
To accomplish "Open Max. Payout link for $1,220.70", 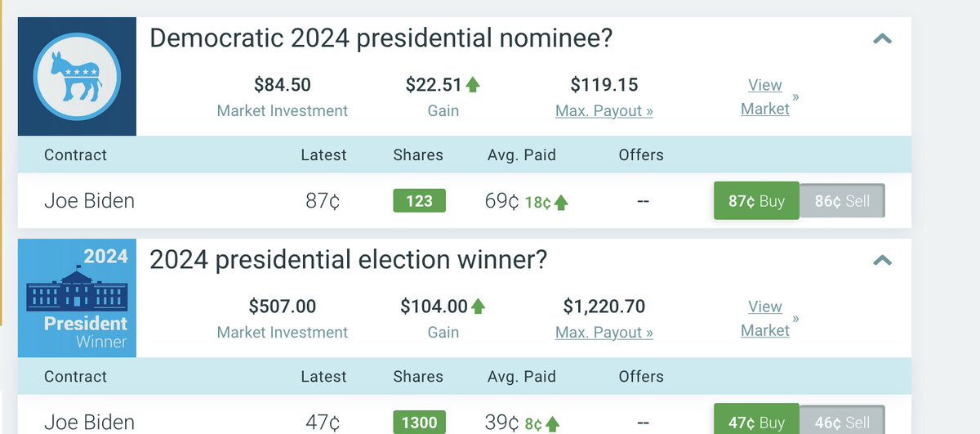I will pyautogui.click(x=604, y=333).
